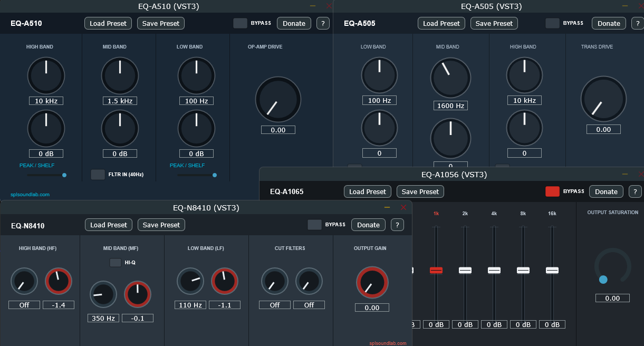Click Donate in EQ-N8410 window
The width and height of the screenshot is (644, 346).
click(x=368, y=225)
